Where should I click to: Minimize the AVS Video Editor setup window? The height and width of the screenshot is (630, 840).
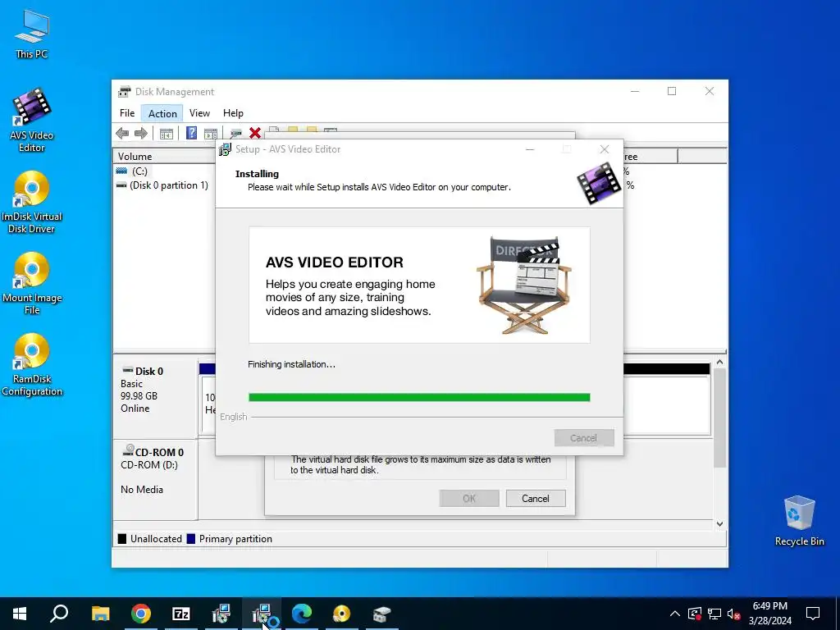(530, 149)
